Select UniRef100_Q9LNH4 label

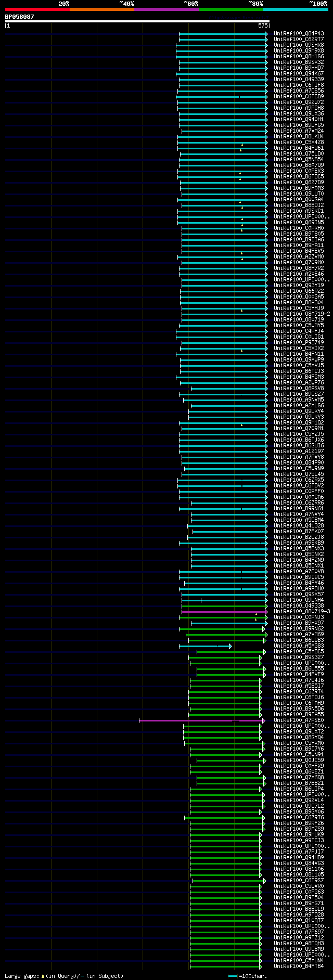299,600
